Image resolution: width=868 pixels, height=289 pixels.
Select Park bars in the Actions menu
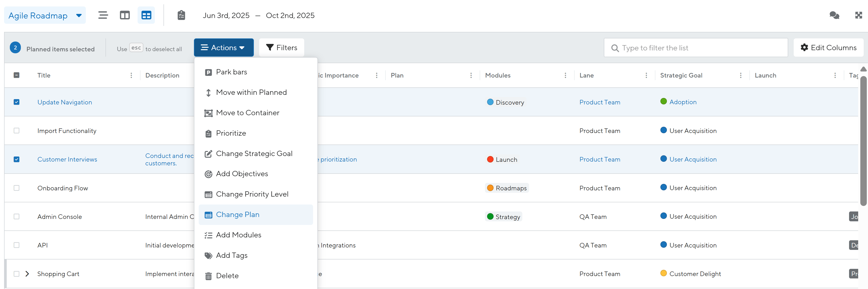232,72
